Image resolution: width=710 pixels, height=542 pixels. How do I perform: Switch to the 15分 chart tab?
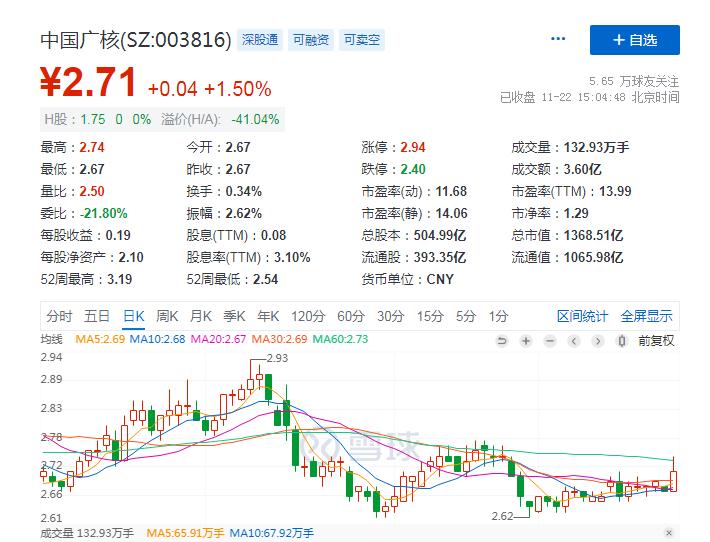pos(430,316)
